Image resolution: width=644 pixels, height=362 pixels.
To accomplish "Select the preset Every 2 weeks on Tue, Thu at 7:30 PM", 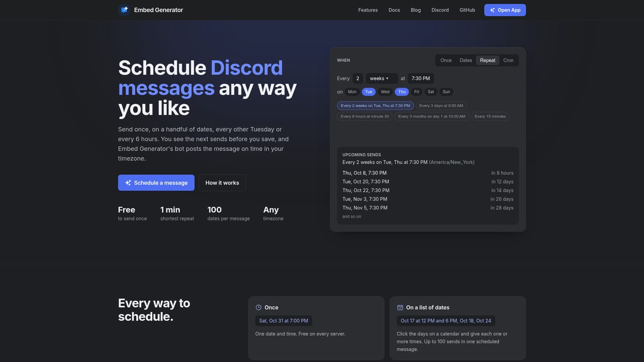I will [375, 106].
